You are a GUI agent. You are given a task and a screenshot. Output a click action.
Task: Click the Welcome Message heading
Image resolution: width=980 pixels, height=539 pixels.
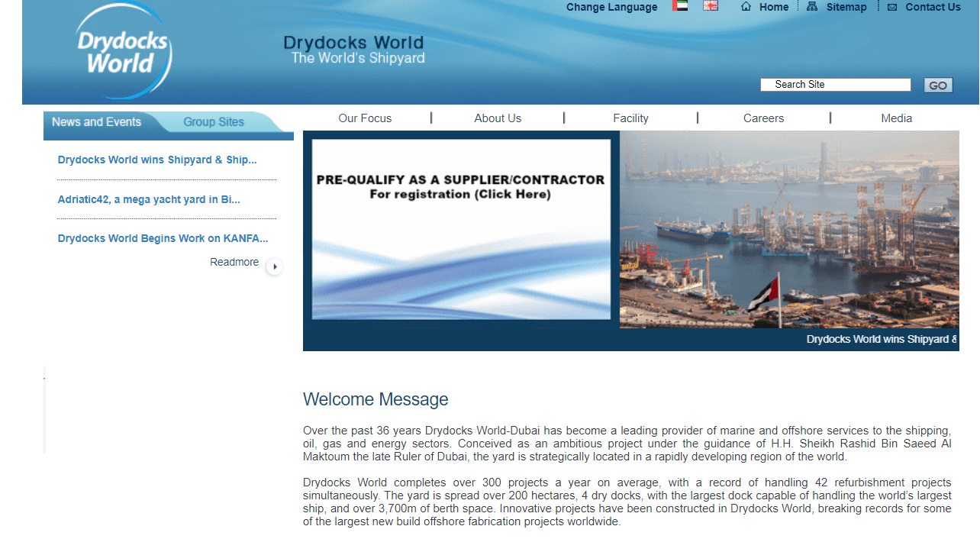[376, 399]
